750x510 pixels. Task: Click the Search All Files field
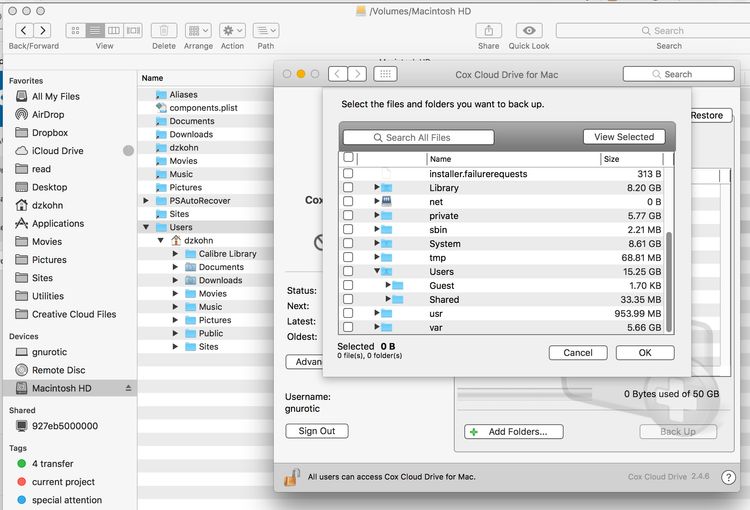click(x=419, y=137)
